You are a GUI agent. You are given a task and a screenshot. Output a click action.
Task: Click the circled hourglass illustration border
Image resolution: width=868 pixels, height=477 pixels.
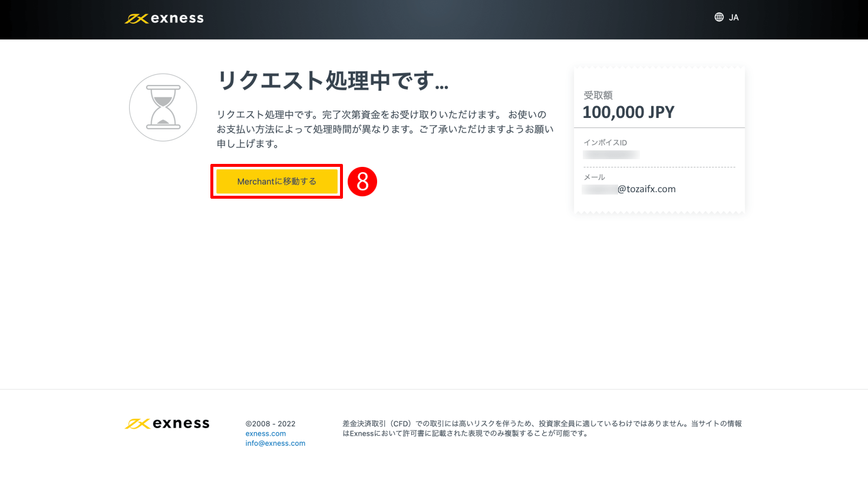pos(163,74)
